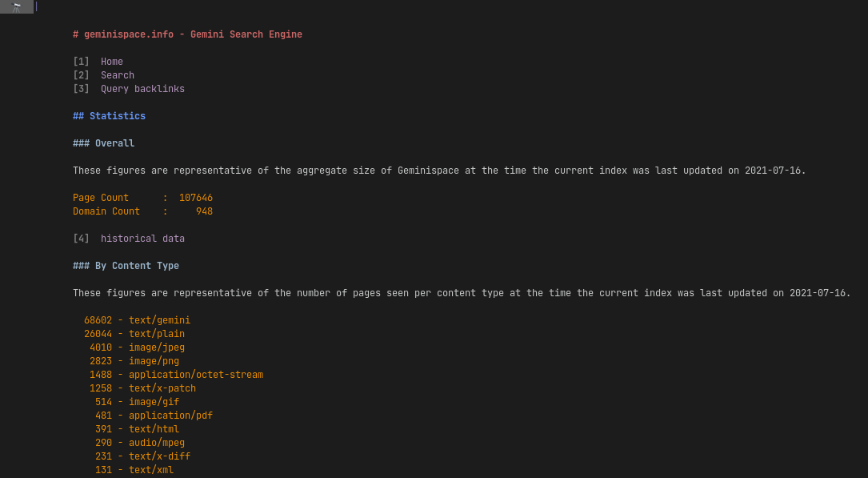Click the text/gemini content type row
Image resolution: width=868 pixels, height=478 pixels.
137,320
